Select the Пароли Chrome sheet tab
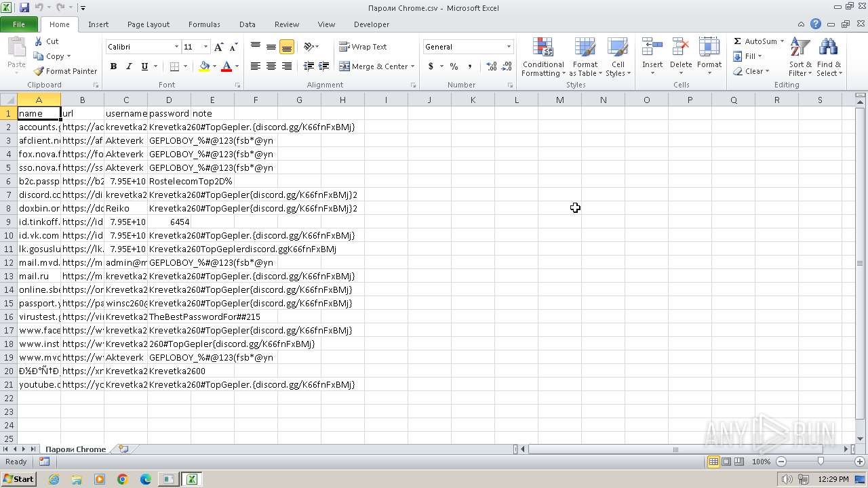 coord(75,449)
